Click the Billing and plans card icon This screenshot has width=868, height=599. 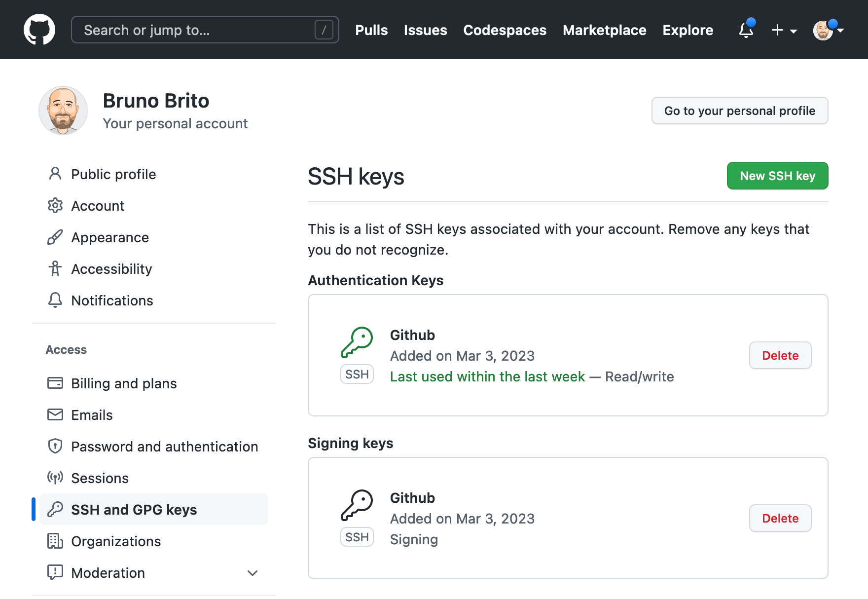[55, 383]
